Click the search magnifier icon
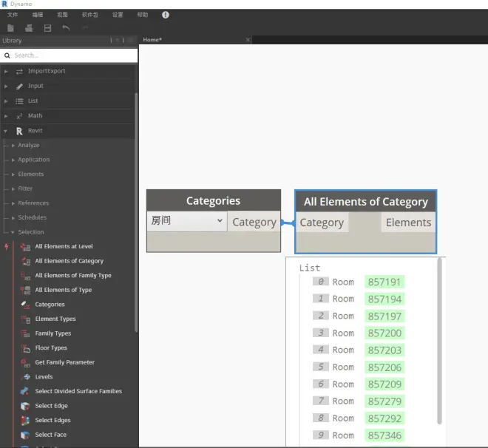 [7, 55]
